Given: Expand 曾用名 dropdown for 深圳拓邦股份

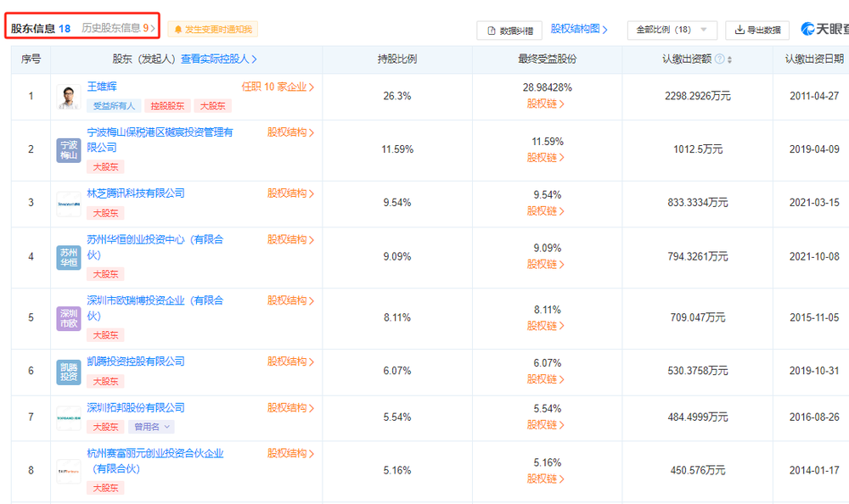Looking at the screenshot, I should (x=152, y=427).
